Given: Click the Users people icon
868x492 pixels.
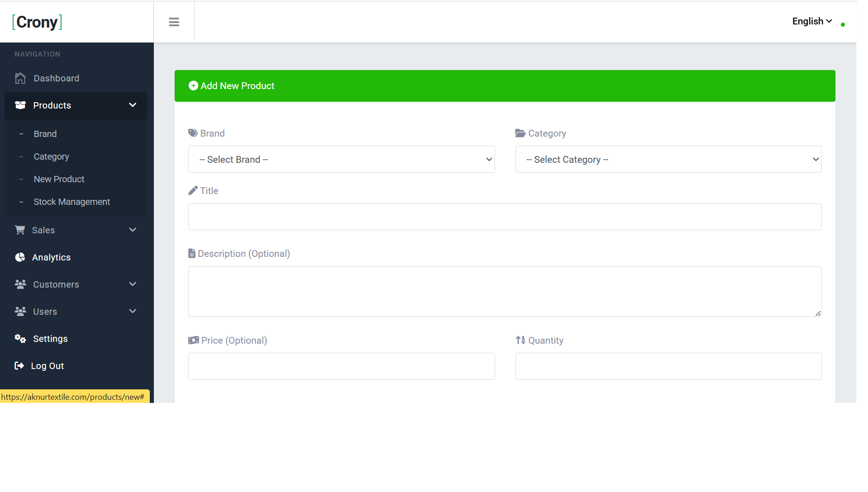Looking at the screenshot, I should [x=20, y=311].
